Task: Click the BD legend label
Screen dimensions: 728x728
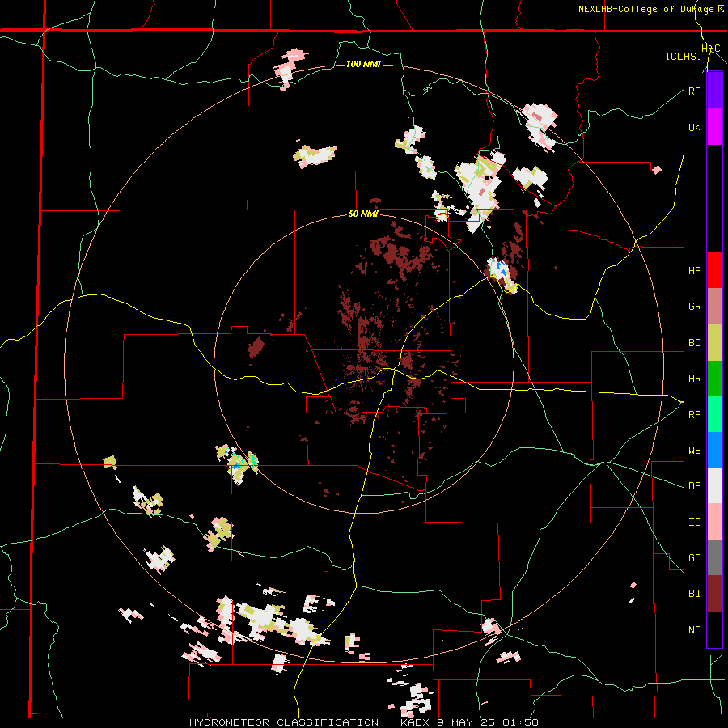Action: coord(694,343)
